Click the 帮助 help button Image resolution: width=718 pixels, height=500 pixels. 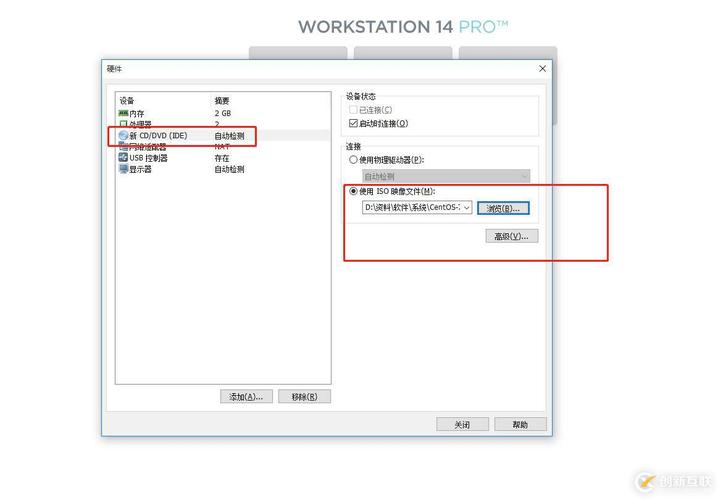click(520, 424)
